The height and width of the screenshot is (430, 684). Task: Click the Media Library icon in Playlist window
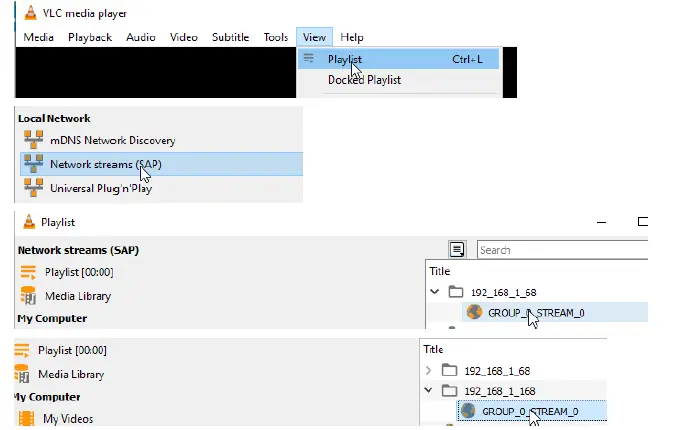point(28,296)
